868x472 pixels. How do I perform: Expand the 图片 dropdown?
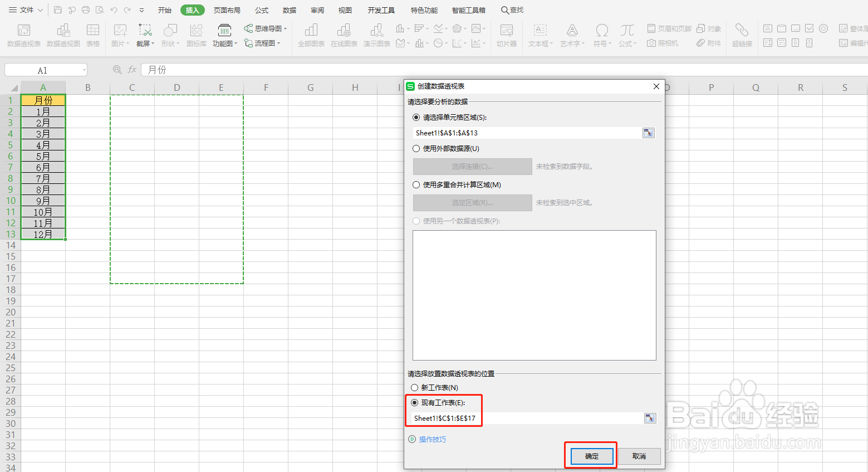(128, 43)
